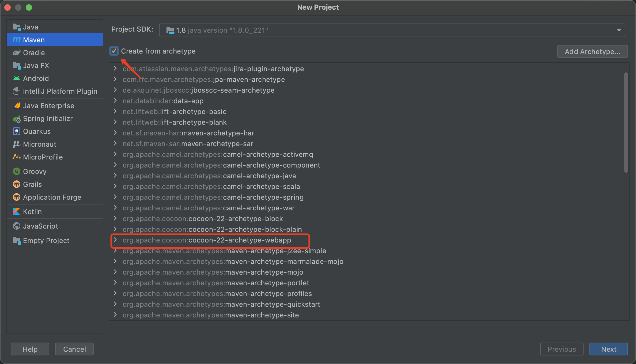Click the Add Archetype button
Image resolution: width=636 pixels, height=364 pixels.
point(592,51)
